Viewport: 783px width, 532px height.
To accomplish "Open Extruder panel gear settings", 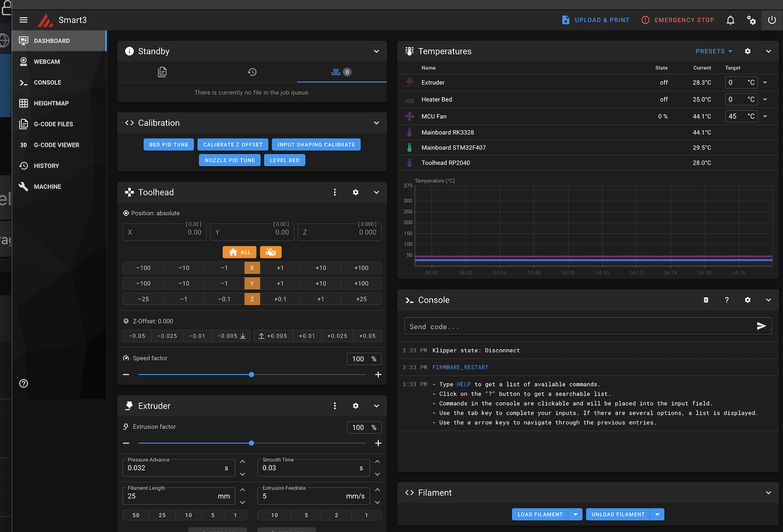I will 355,406.
